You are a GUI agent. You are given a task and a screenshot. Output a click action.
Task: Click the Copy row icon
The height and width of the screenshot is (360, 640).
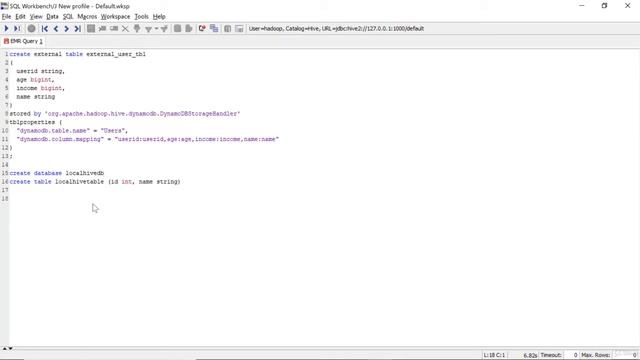114,29
